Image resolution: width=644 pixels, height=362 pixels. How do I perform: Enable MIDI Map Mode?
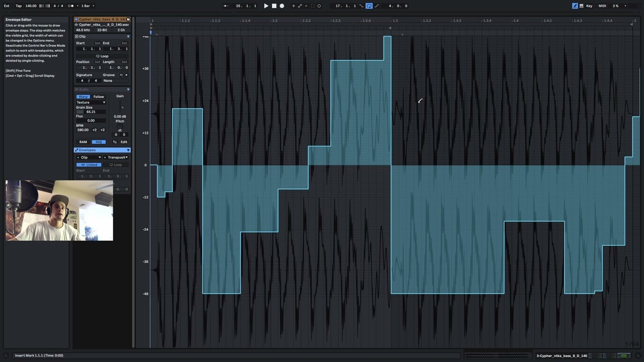pos(602,6)
